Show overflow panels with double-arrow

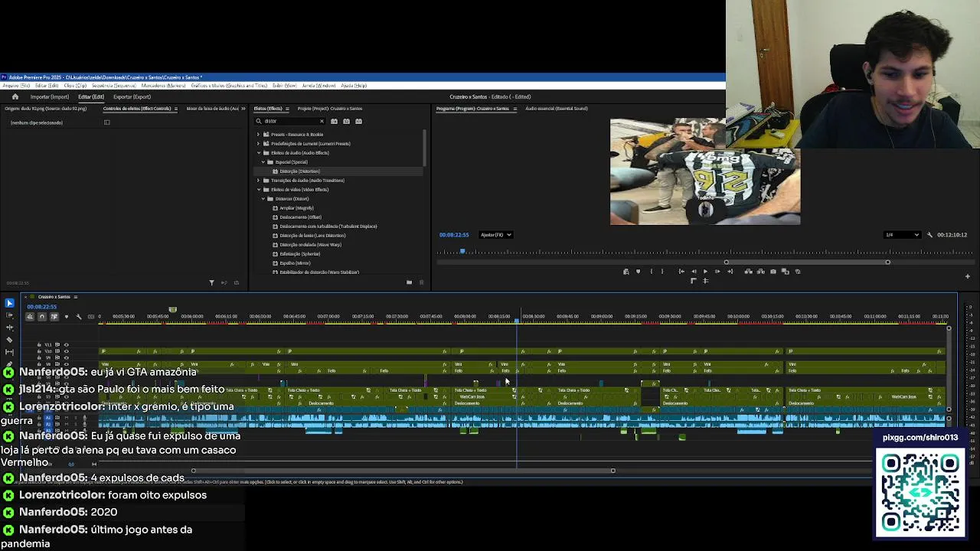(x=243, y=109)
